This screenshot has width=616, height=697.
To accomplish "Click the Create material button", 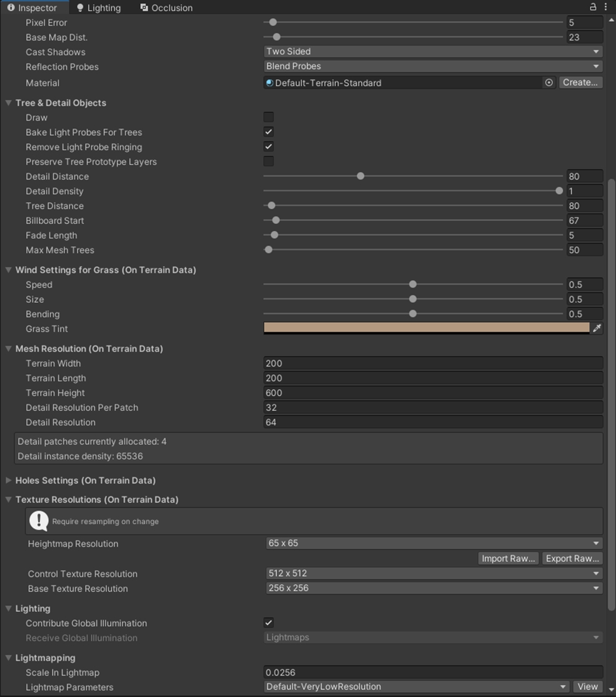I will pos(580,83).
